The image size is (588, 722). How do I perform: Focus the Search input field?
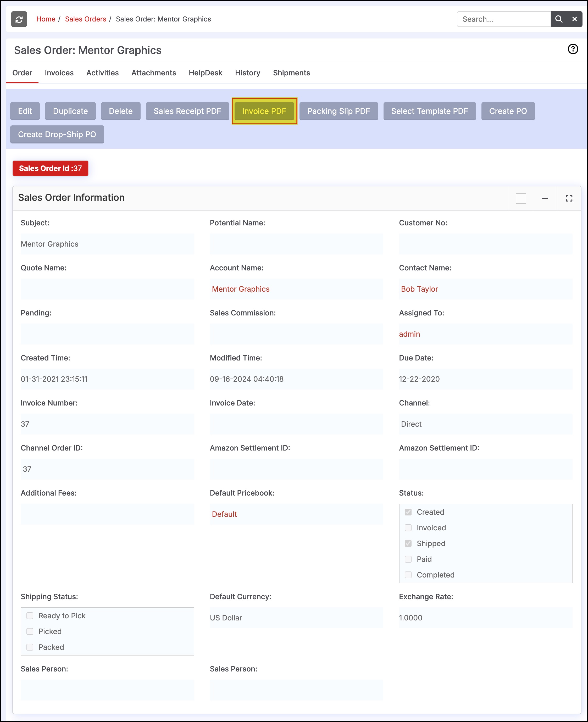[504, 19]
